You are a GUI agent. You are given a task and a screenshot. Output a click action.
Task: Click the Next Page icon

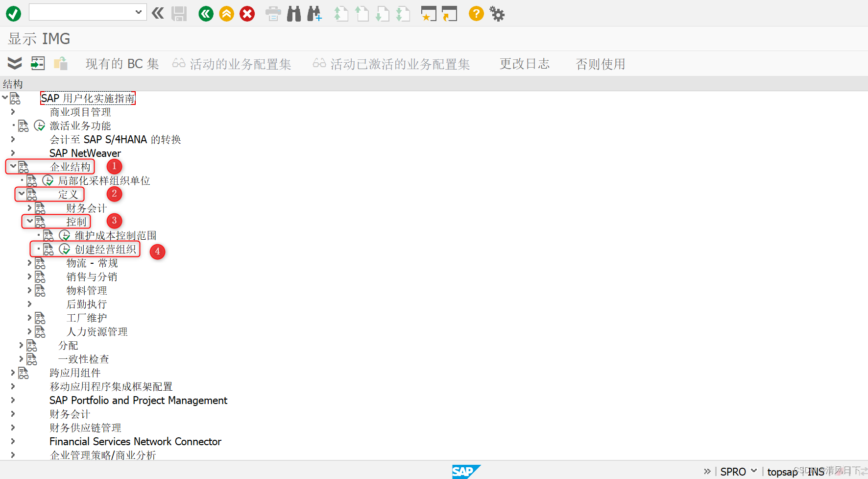pyautogui.click(x=382, y=14)
